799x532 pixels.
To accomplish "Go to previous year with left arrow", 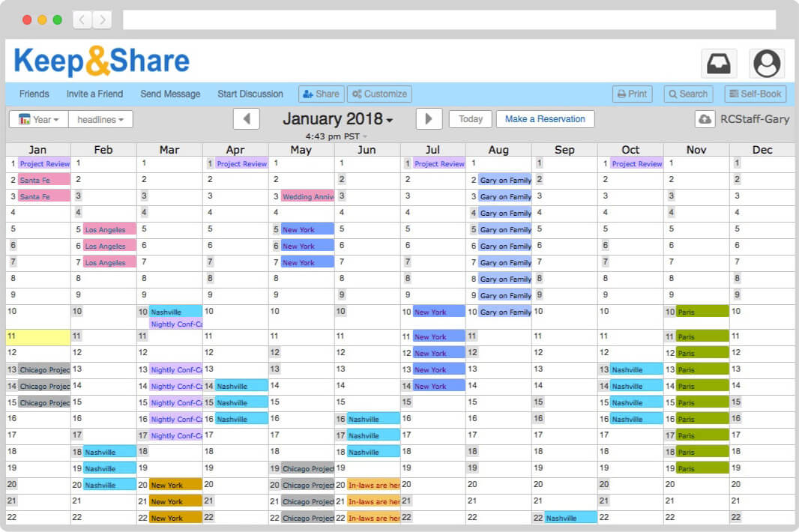I will 246,119.
